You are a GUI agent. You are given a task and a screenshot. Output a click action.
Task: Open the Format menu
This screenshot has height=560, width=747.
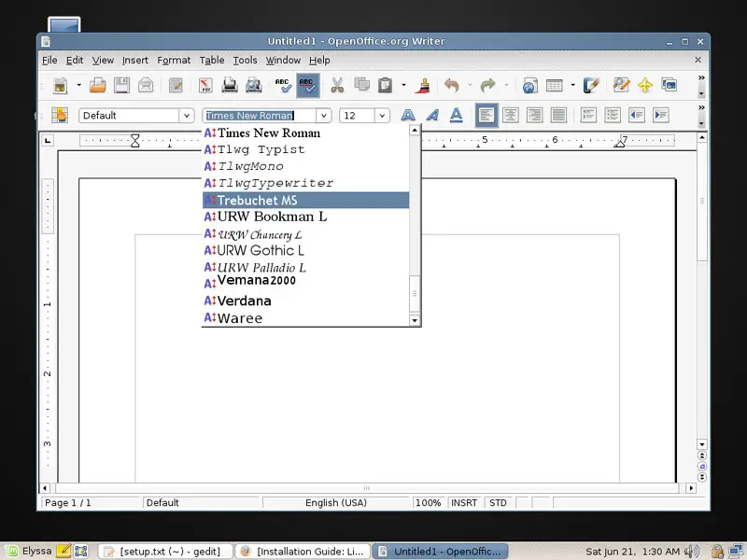point(174,60)
